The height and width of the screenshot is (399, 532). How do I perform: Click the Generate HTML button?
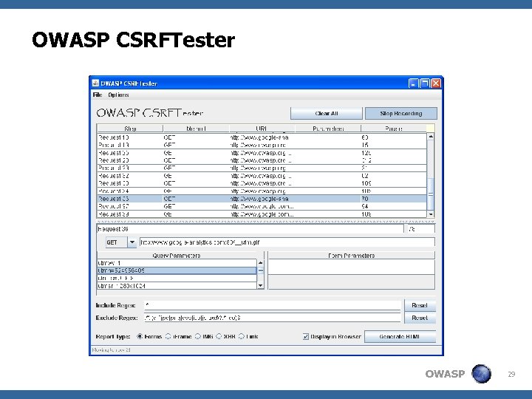coord(400,337)
